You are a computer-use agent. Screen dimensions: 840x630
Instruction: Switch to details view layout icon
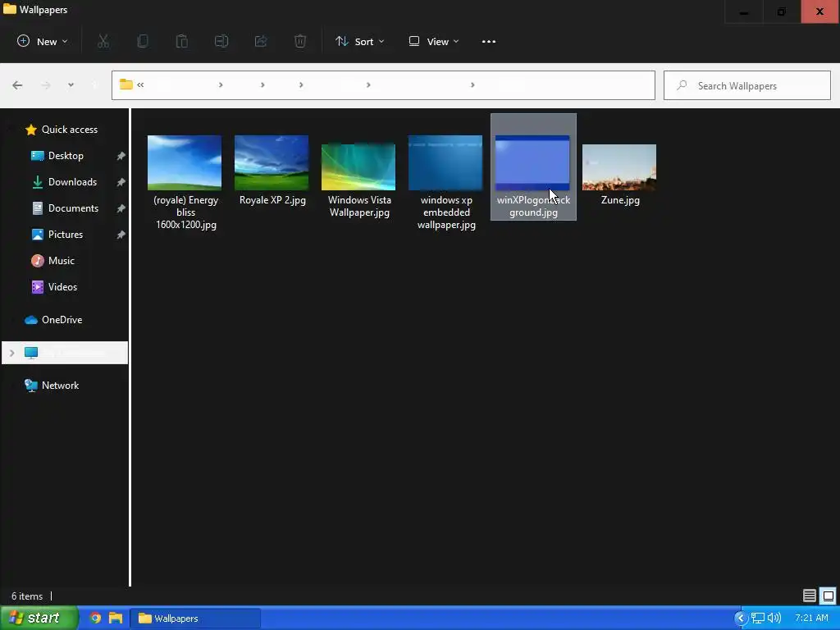(810, 596)
